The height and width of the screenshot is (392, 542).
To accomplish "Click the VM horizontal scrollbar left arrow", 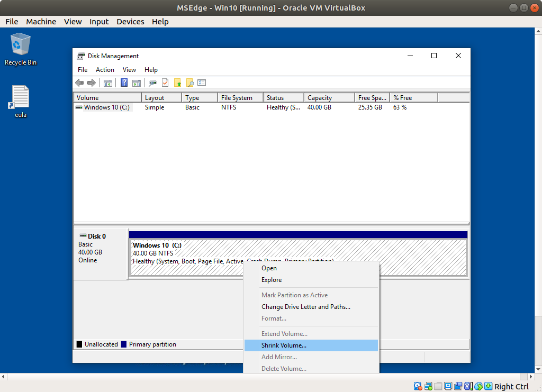I will [x=4, y=377].
